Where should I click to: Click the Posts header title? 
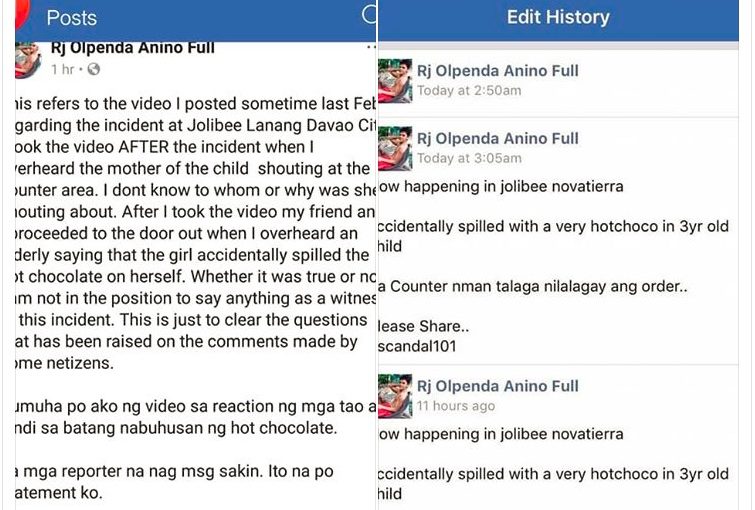pos(72,18)
